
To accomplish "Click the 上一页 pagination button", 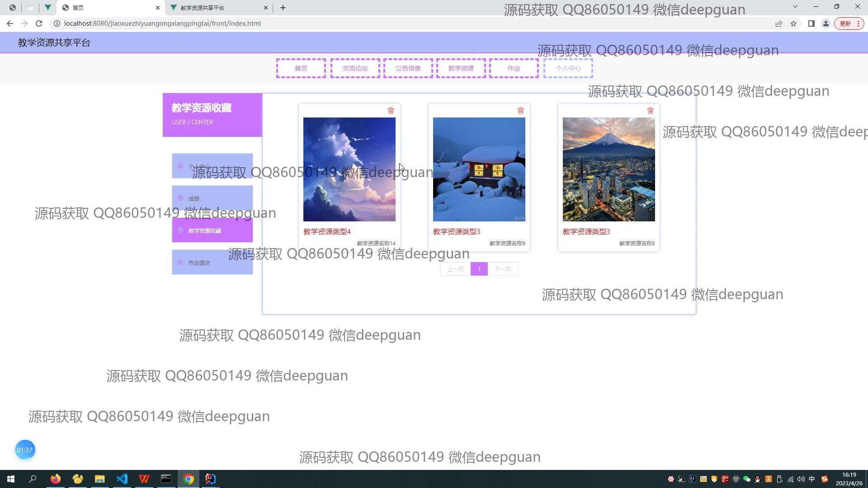I will coord(456,269).
